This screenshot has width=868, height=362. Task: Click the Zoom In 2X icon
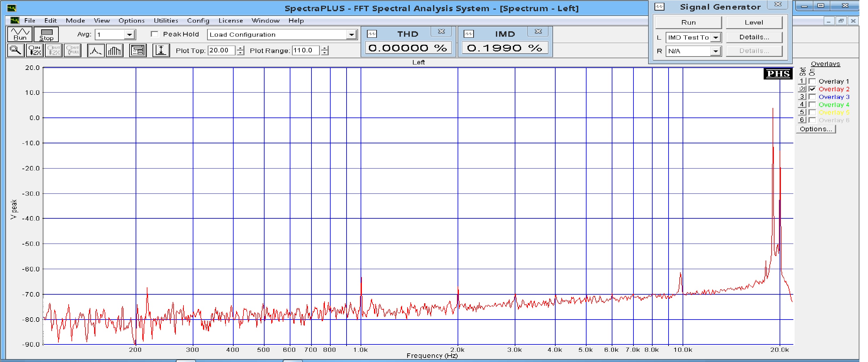tap(35, 50)
